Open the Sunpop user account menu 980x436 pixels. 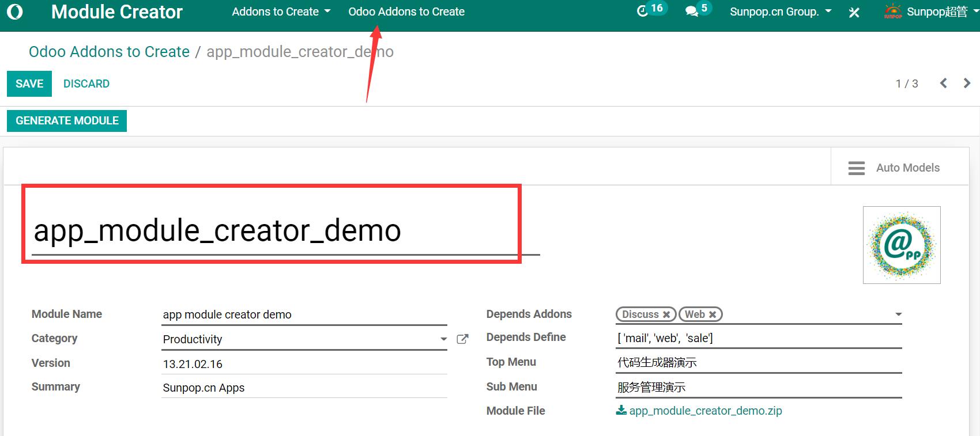pos(928,12)
